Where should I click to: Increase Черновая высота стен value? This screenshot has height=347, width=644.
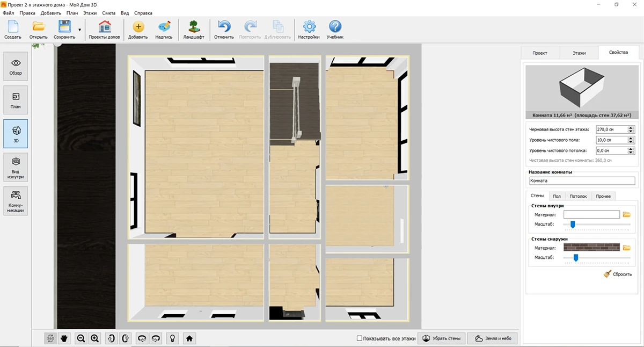(x=631, y=127)
